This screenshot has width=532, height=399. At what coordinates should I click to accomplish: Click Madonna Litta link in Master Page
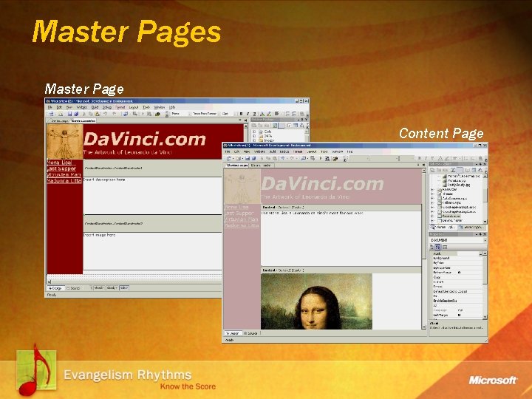[64, 181]
